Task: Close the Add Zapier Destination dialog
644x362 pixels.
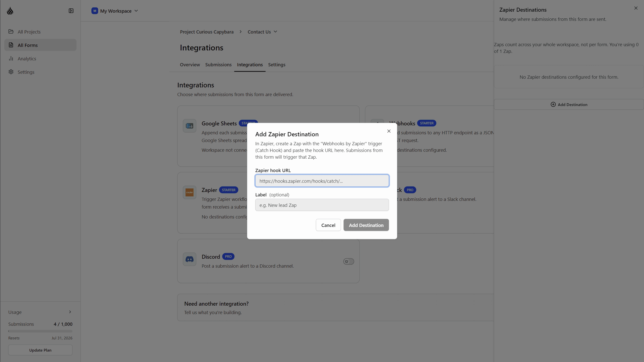Action: click(389, 131)
